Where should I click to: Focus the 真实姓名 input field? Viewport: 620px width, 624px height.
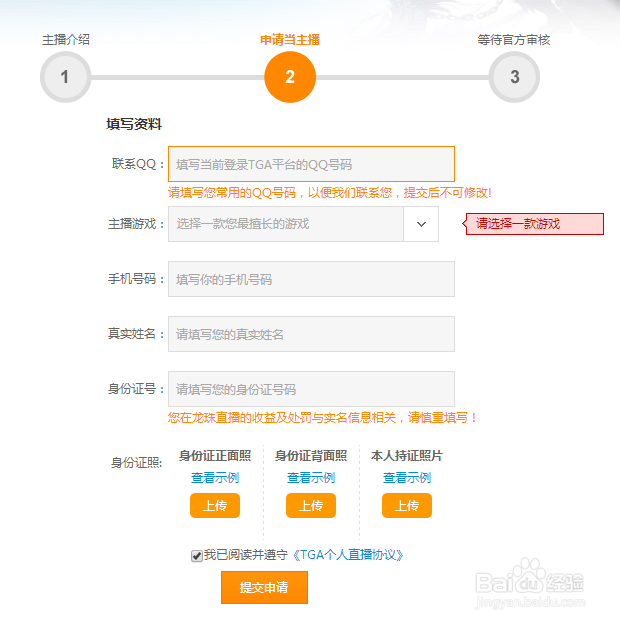pyautogui.click(x=311, y=334)
